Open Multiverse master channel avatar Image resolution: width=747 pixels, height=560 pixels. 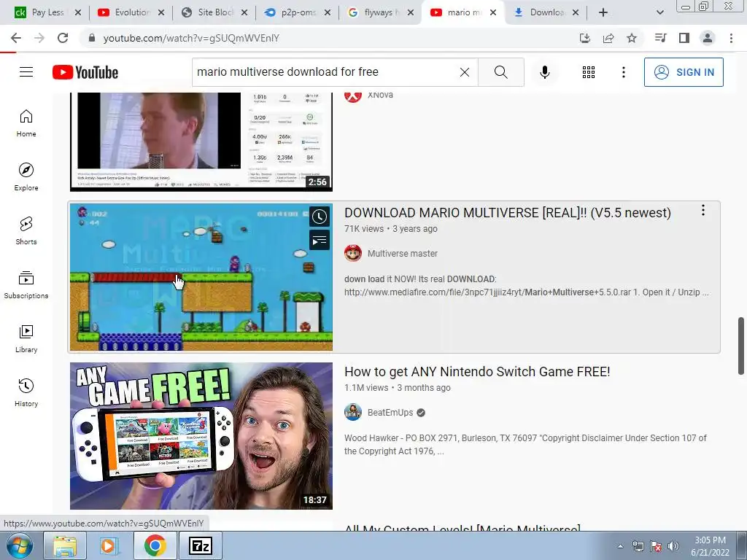point(353,253)
